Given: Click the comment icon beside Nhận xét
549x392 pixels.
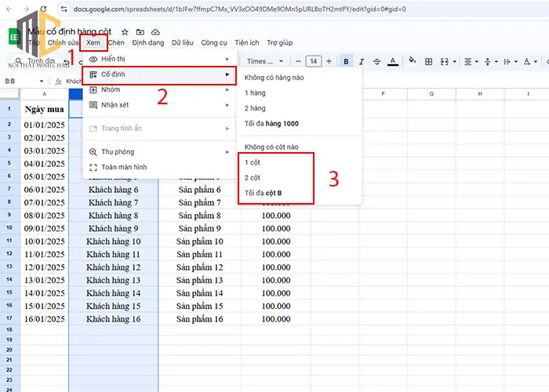Looking at the screenshot, I should [x=93, y=105].
